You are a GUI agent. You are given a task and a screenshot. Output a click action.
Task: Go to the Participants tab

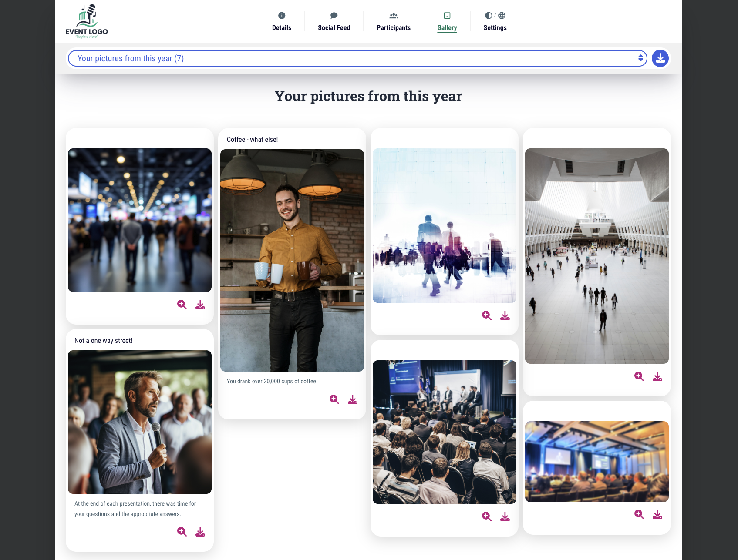click(394, 22)
